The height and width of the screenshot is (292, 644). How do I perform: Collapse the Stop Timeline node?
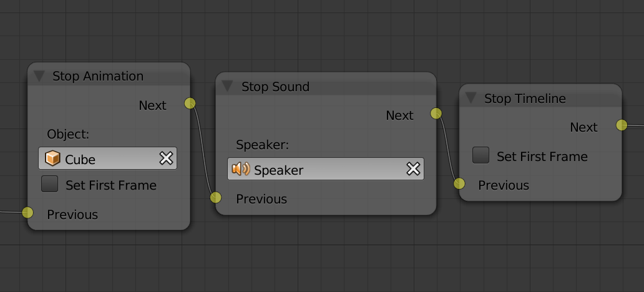[x=471, y=98]
